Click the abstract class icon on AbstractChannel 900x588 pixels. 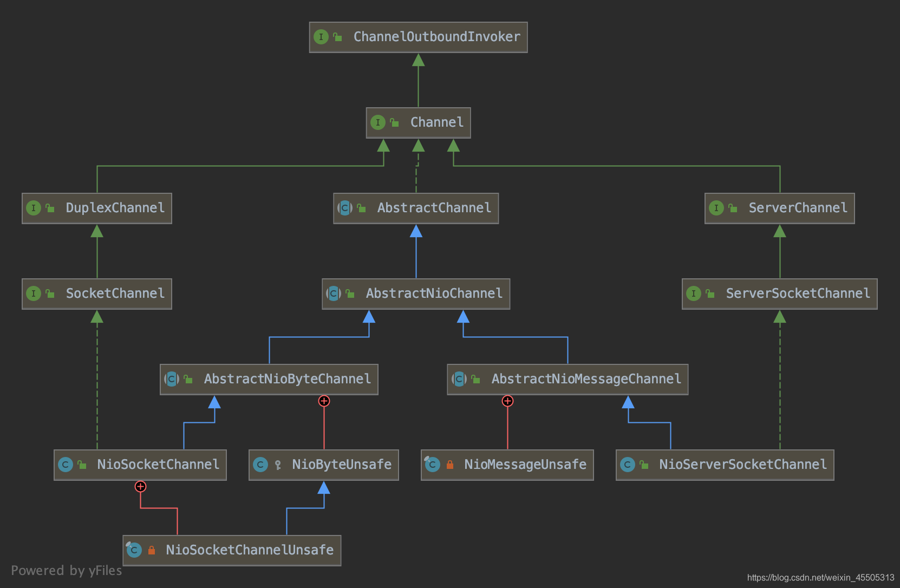[345, 208]
